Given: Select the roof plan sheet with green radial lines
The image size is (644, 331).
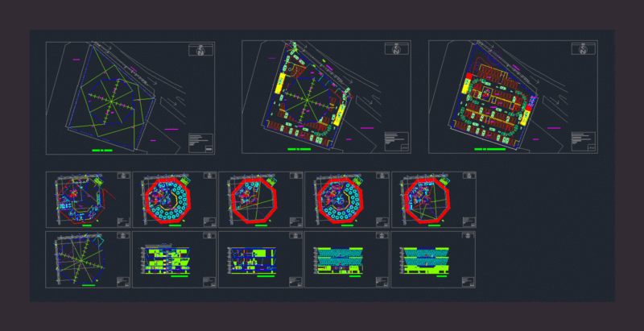Looking at the screenshot, I should pyautogui.click(x=88, y=259).
